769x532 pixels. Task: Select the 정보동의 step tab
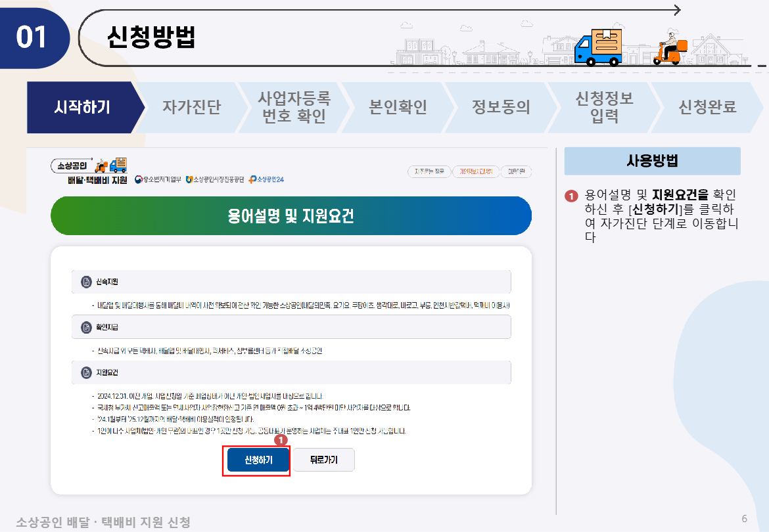501,107
